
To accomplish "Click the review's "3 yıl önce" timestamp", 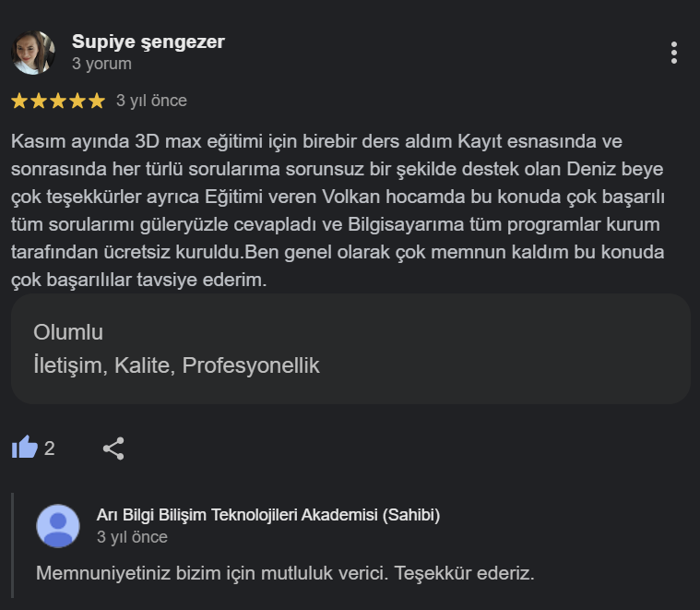I will 151,101.
